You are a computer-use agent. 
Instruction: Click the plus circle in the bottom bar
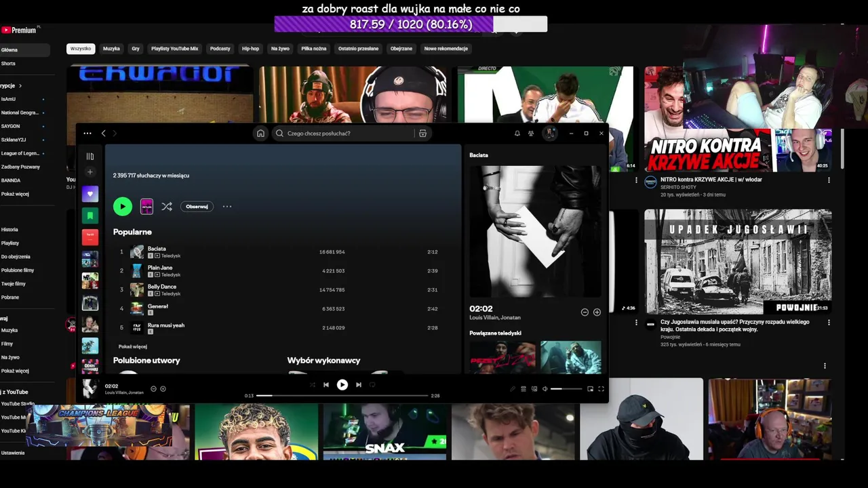pos(163,389)
